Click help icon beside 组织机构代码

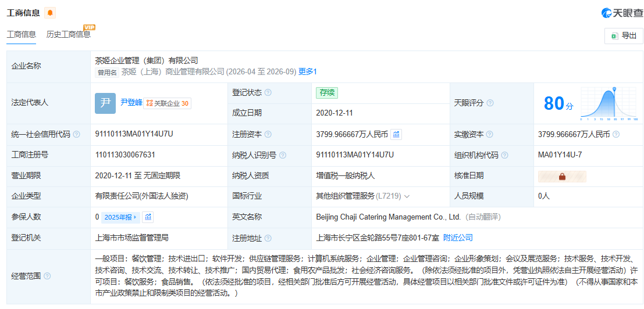pyautogui.click(x=505, y=155)
